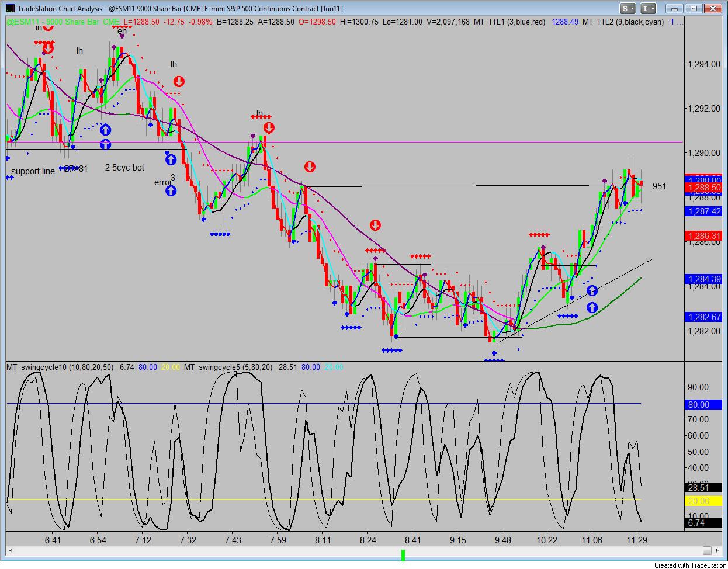Click the '6:41' time axis label
Image resolution: width=728 pixels, height=569 pixels.
[x=53, y=540]
